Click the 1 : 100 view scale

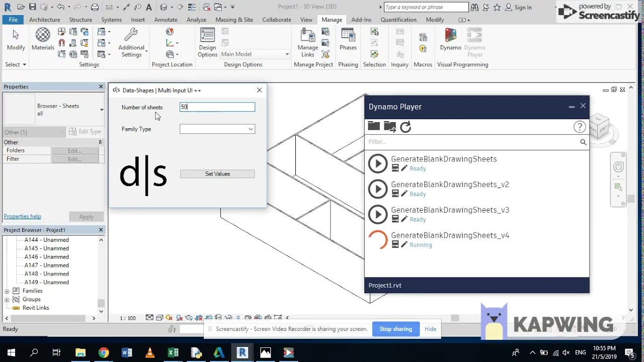(128, 318)
